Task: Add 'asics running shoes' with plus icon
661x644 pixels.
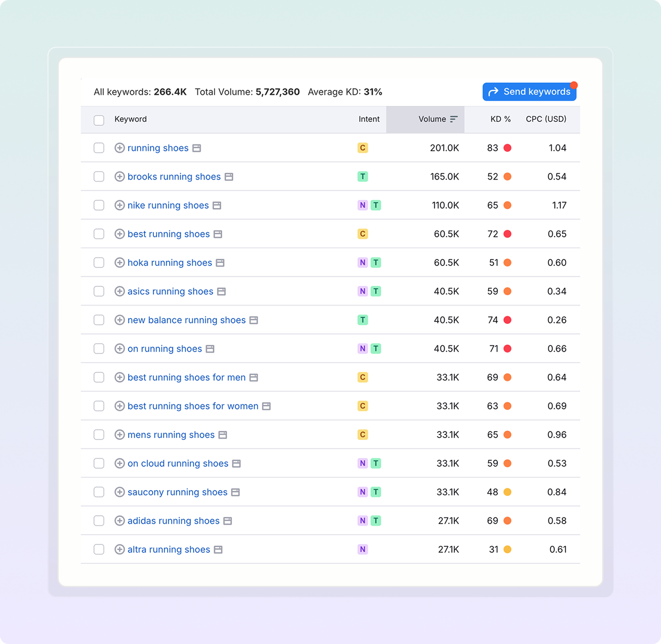Action: coord(120,291)
